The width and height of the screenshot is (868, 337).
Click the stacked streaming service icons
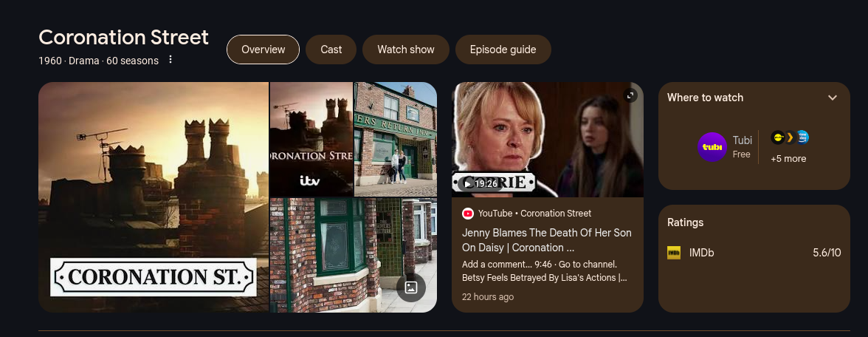790,137
